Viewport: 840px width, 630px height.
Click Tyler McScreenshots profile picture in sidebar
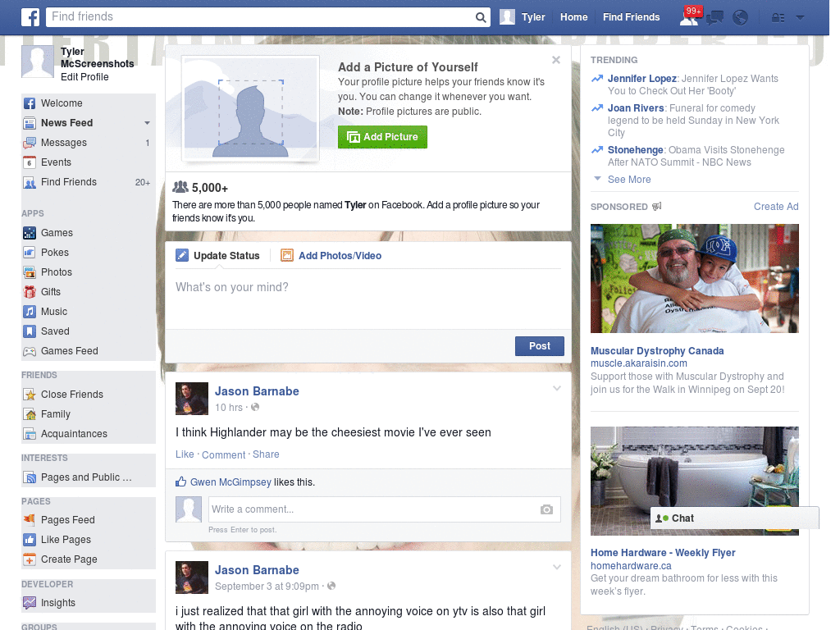38,62
